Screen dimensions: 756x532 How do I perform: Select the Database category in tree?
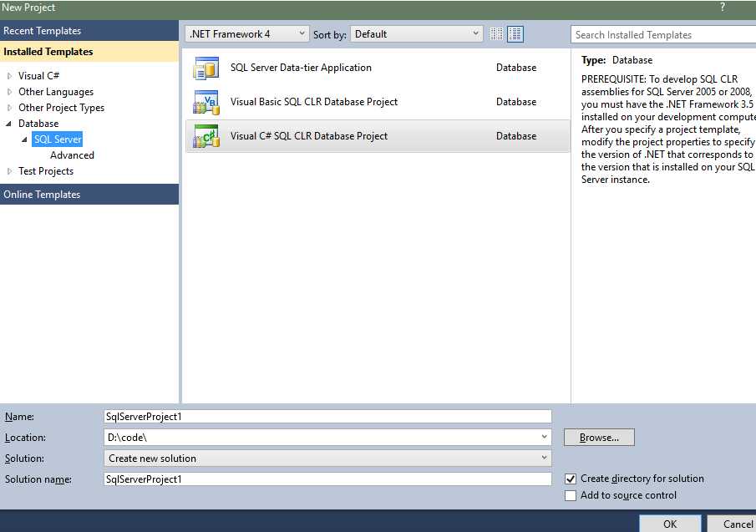pos(38,124)
